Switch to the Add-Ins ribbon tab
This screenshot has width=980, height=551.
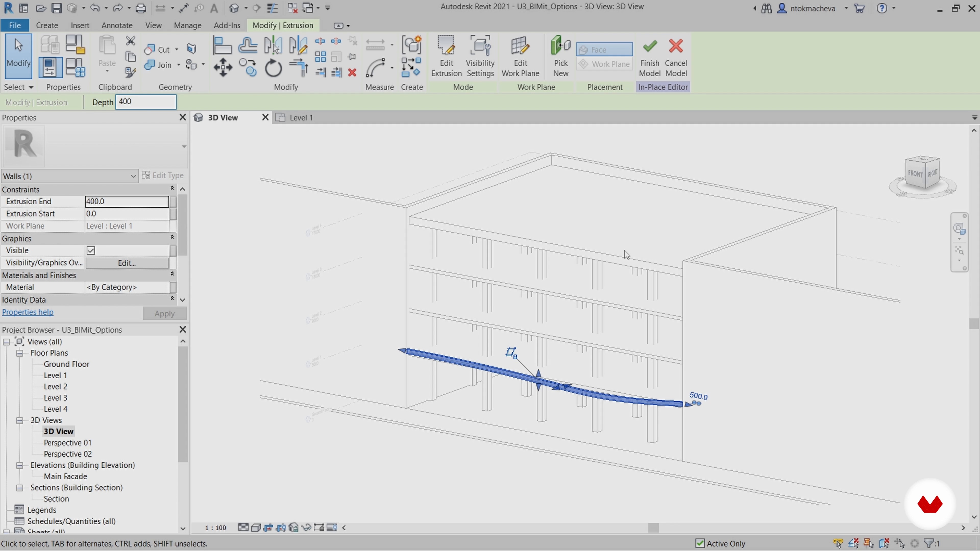click(227, 25)
